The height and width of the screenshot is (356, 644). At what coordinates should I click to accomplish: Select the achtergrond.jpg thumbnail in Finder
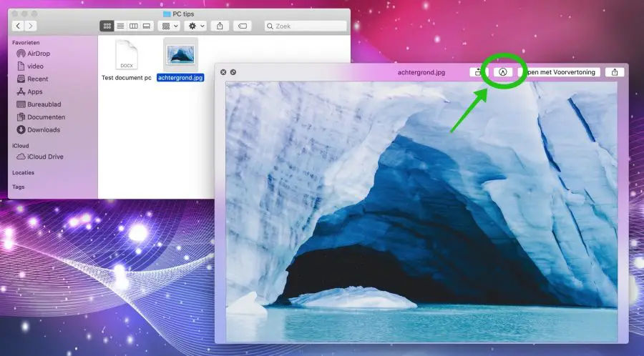(181, 54)
